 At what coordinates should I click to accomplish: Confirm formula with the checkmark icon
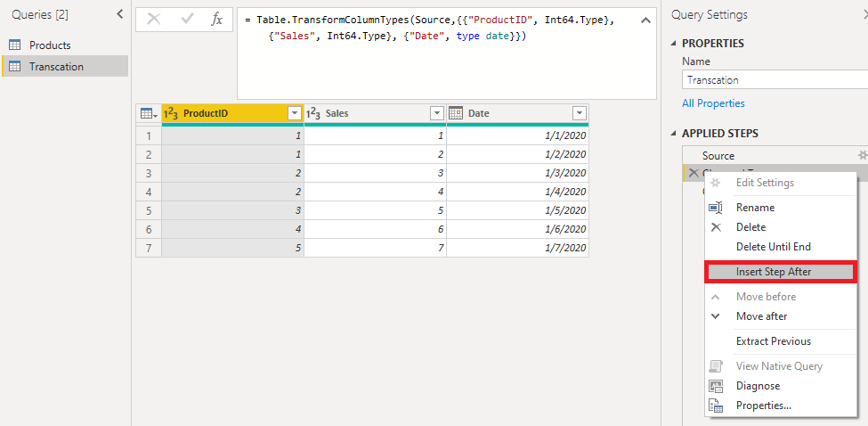tap(187, 20)
